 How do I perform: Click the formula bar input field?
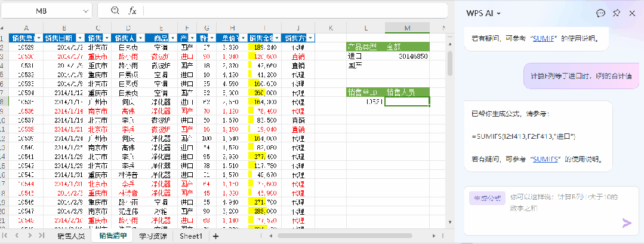(x=295, y=11)
